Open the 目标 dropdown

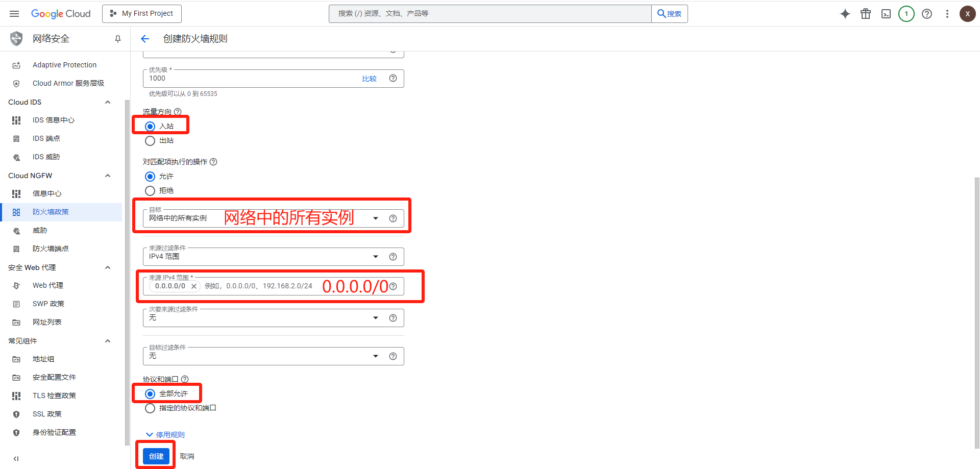[x=274, y=218]
